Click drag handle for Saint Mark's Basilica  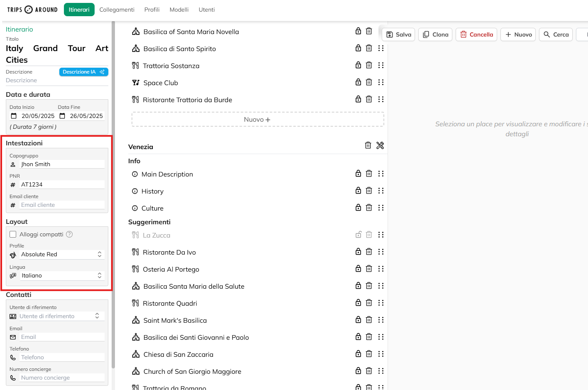(x=381, y=320)
